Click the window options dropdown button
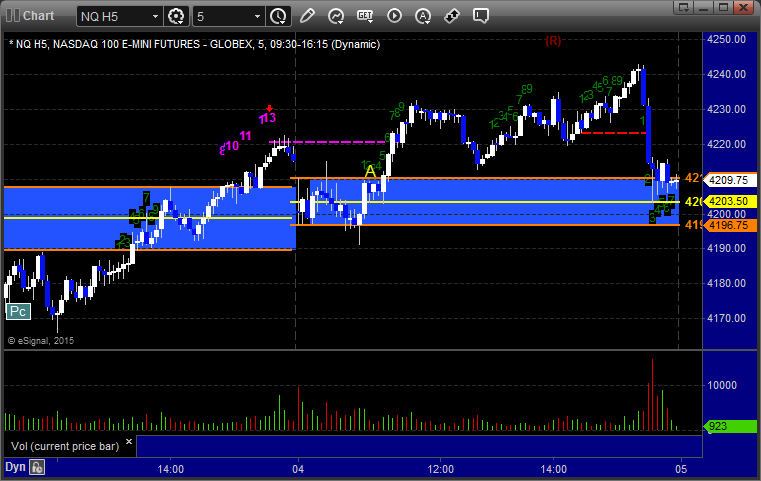 tap(684, 7)
